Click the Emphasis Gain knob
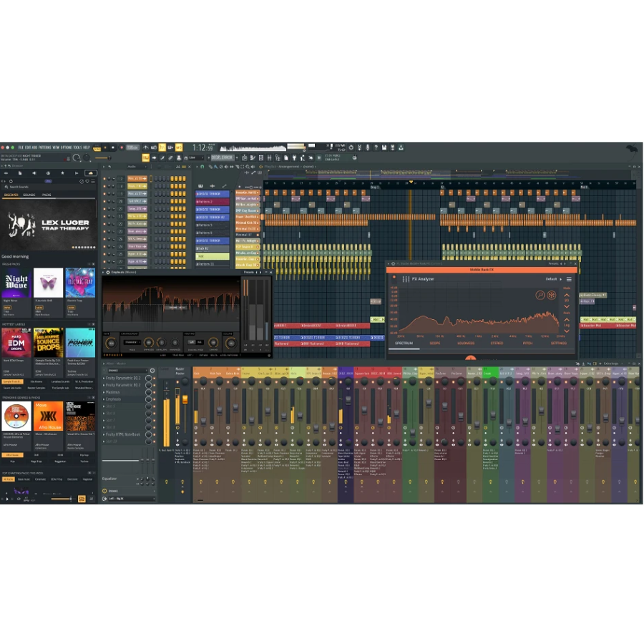This screenshot has width=644, height=644. (111, 343)
